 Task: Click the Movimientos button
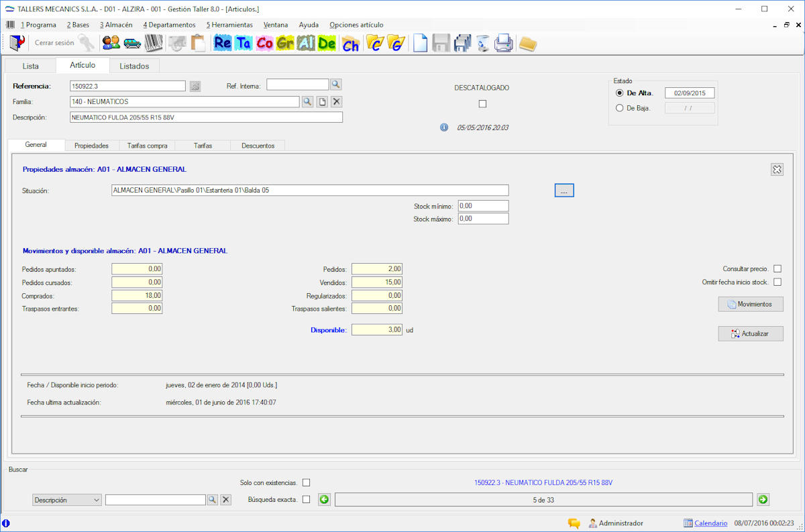coord(751,304)
